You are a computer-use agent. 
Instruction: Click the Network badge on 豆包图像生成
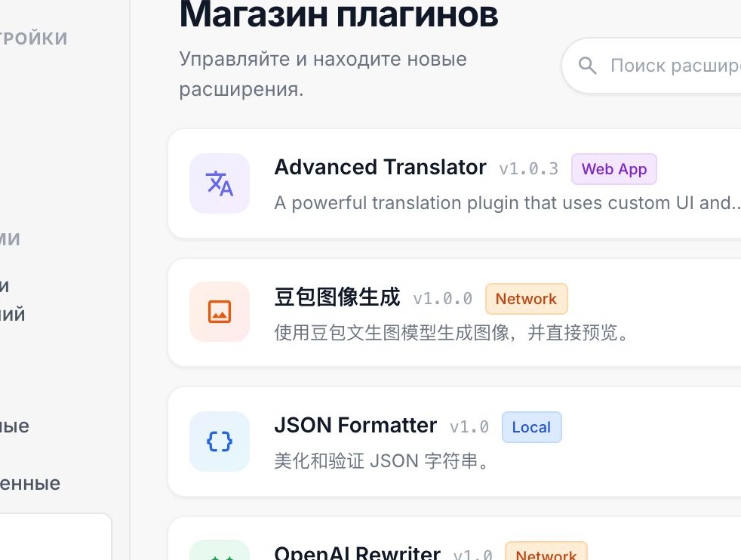[526, 299]
